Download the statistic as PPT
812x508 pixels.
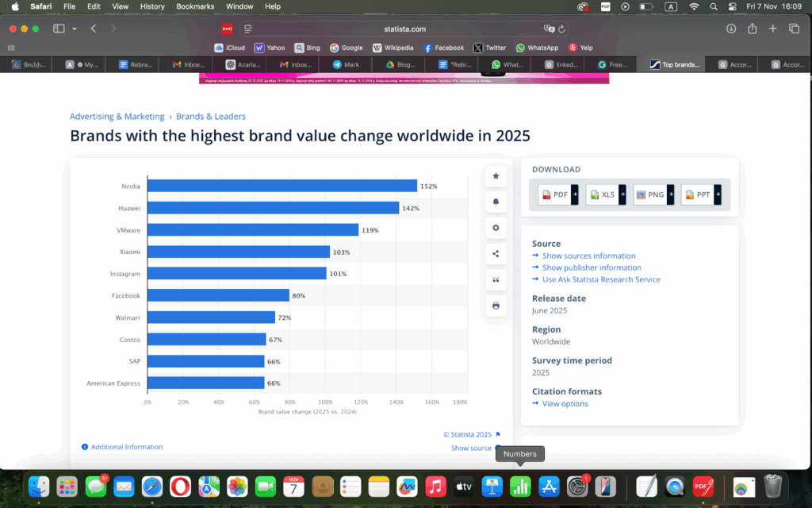pyautogui.click(x=698, y=194)
